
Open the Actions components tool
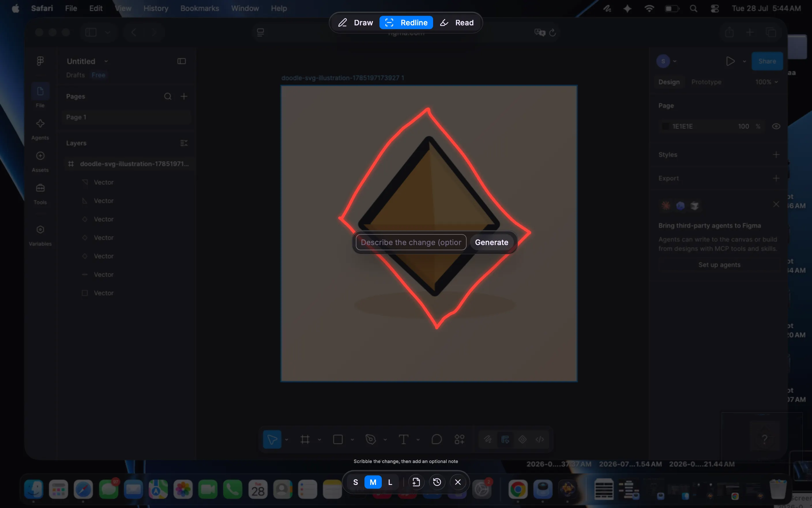[x=459, y=439]
